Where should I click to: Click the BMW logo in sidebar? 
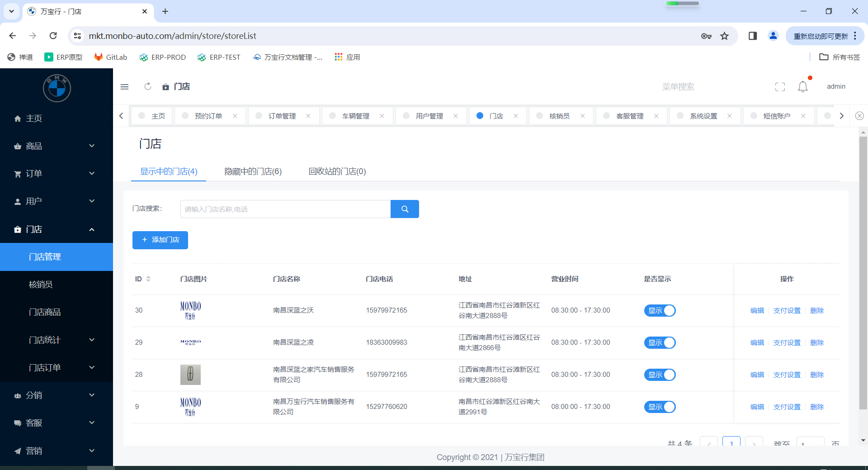click(x=57, y=88)
